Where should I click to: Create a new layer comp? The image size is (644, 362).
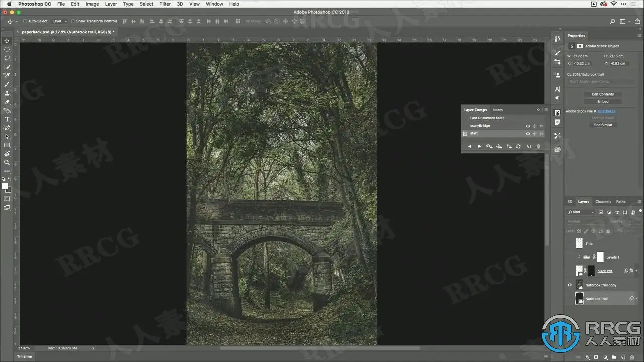tap(529, 146)
